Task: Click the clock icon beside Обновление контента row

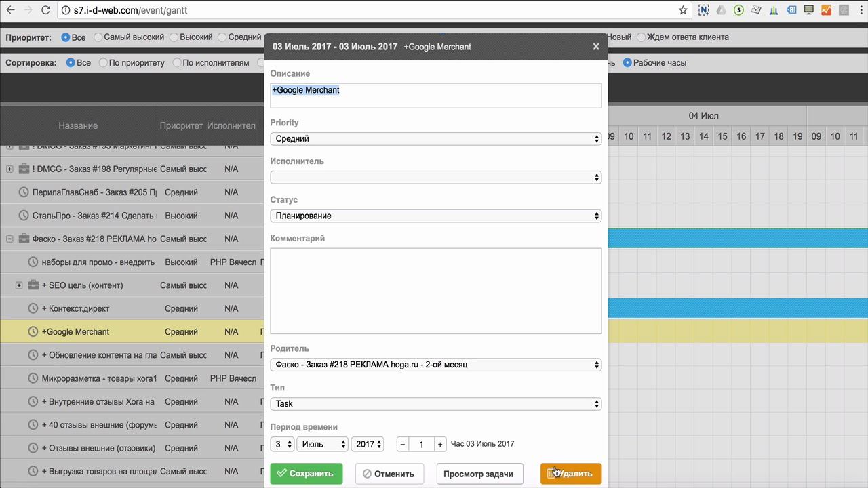Action: click(33, 355)
